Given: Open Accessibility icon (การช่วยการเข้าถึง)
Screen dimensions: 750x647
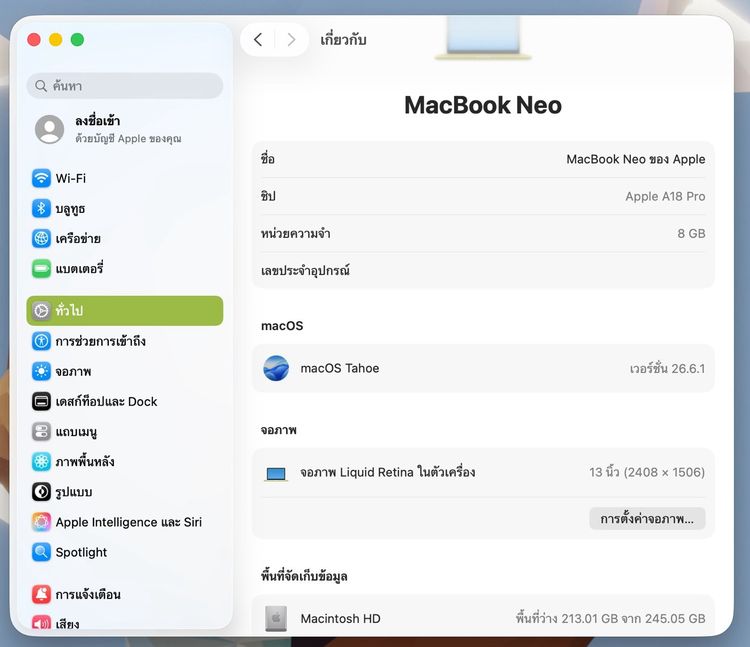Looking at the screenshot, I should [x=41, y=341].
